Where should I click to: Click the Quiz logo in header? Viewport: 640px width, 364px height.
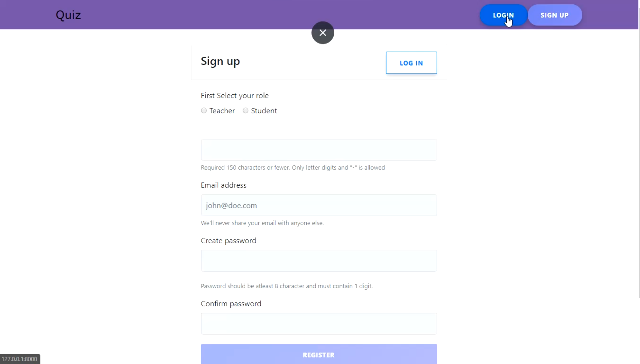(68, 15)
